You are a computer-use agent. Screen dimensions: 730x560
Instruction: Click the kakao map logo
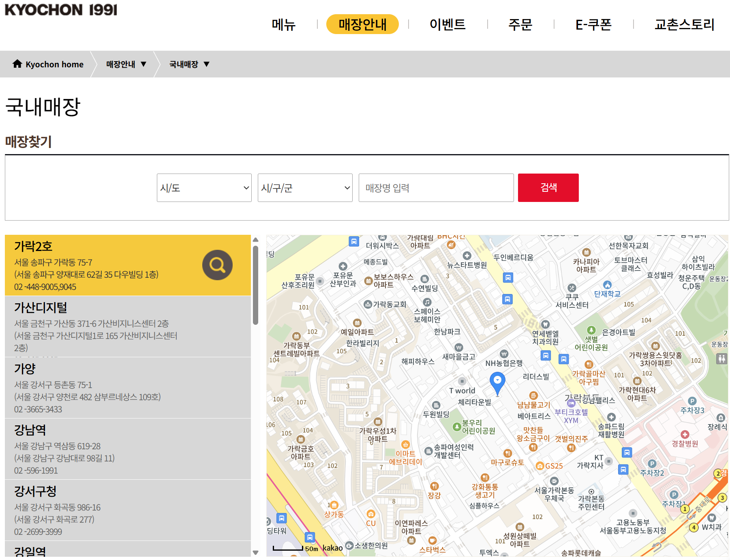[333, 548]
